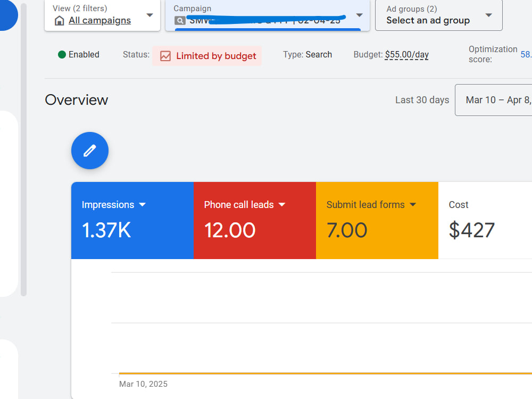Open the Submit lead forms metric dropdown

(x=413, y=205)
